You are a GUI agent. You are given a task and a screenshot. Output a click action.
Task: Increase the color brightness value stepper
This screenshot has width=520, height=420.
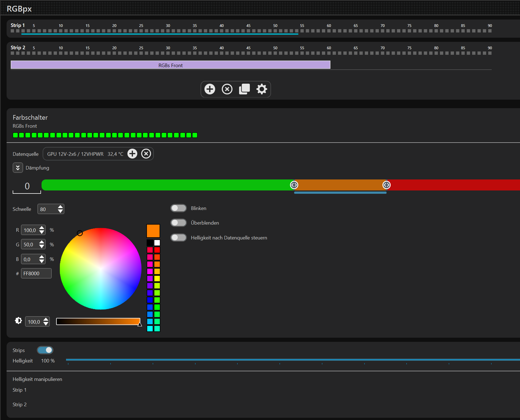click(46, 319)
